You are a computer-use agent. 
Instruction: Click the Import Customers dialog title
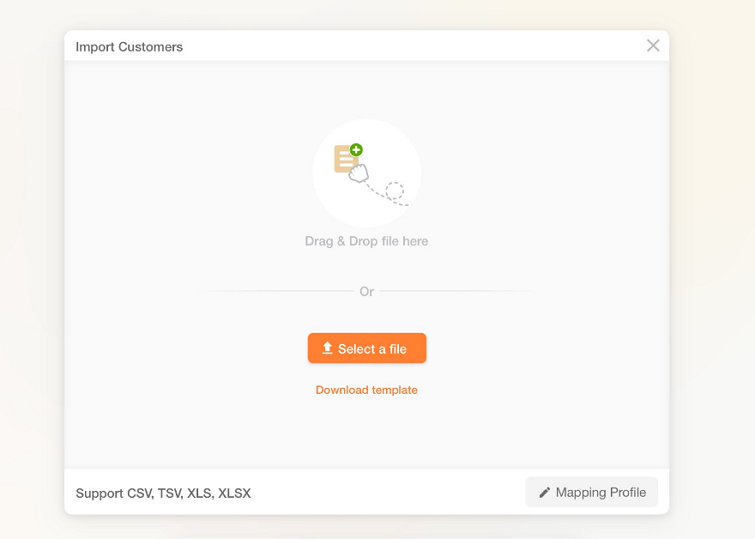[129, 47]
